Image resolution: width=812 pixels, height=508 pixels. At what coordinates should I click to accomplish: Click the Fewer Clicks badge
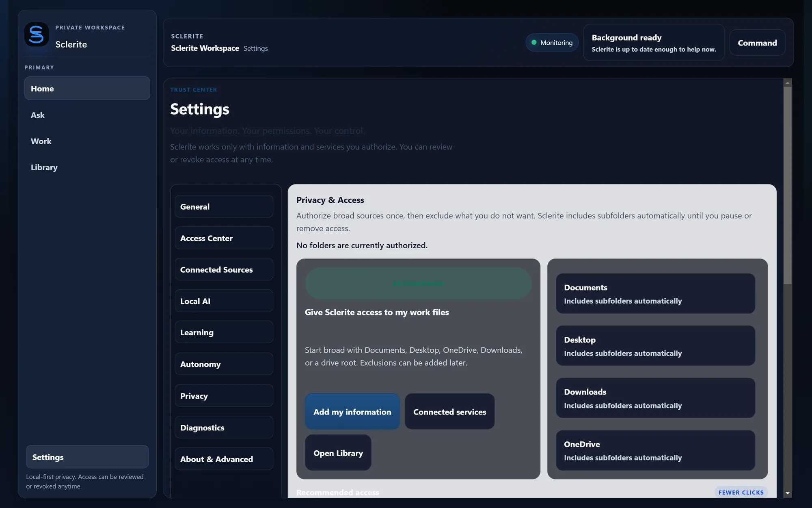pos(741,492)
